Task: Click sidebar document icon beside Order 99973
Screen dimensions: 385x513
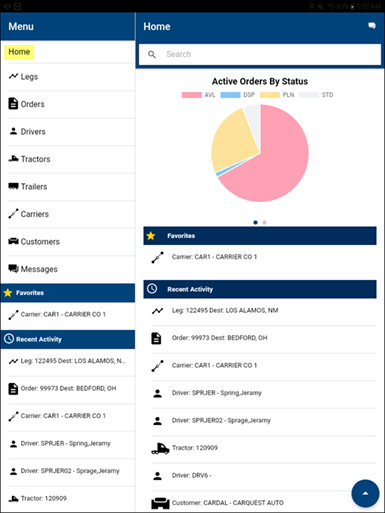Action: 13,389
